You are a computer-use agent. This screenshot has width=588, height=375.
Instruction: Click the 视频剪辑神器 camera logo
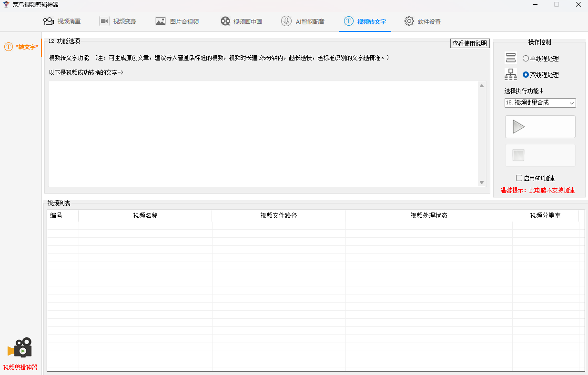[20, 348]
